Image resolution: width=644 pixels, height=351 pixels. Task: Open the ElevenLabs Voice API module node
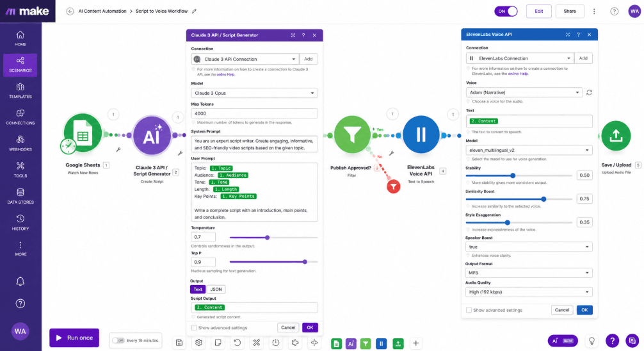click(x=421, y=135)
